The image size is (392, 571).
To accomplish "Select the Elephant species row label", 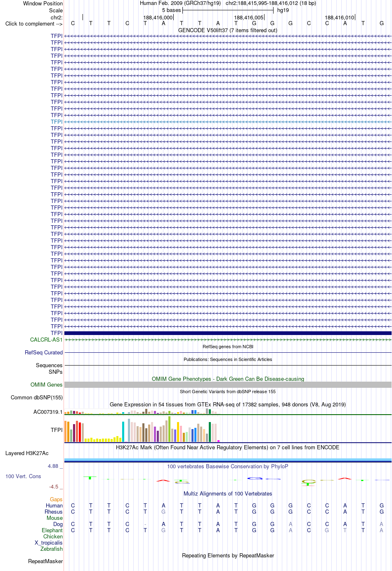I will click(x=52, y=530).
